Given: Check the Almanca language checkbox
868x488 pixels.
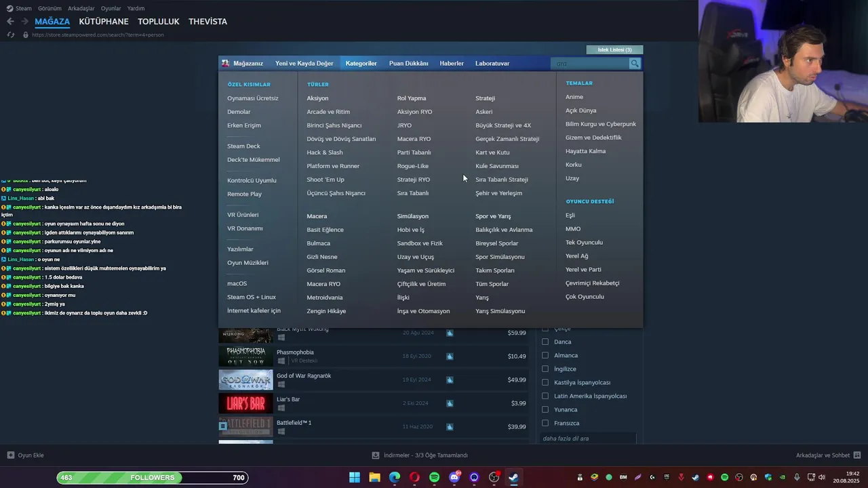Looking at the screenshot, I should (545, 355).
